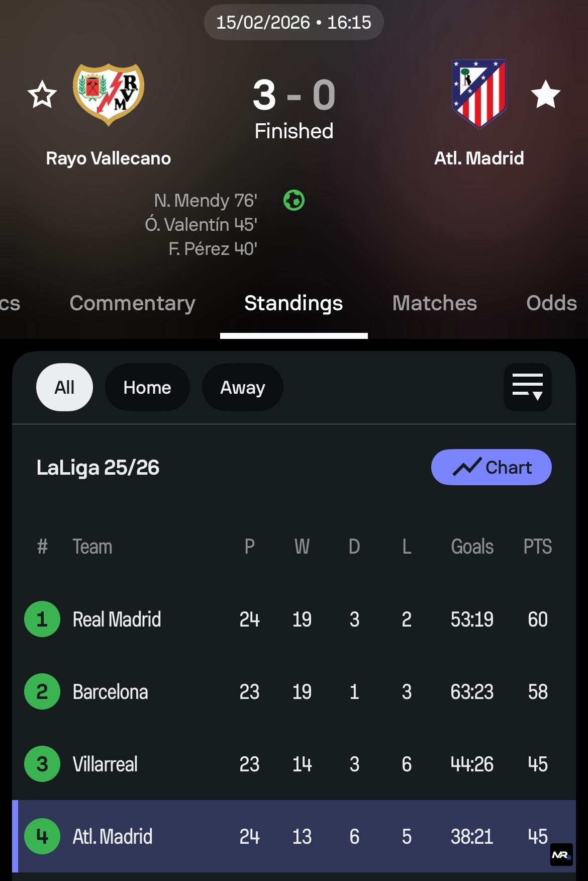The width and height of the screenshot is (588, 881).
Task: Go to the Odds tab
Action: [551, 303]
